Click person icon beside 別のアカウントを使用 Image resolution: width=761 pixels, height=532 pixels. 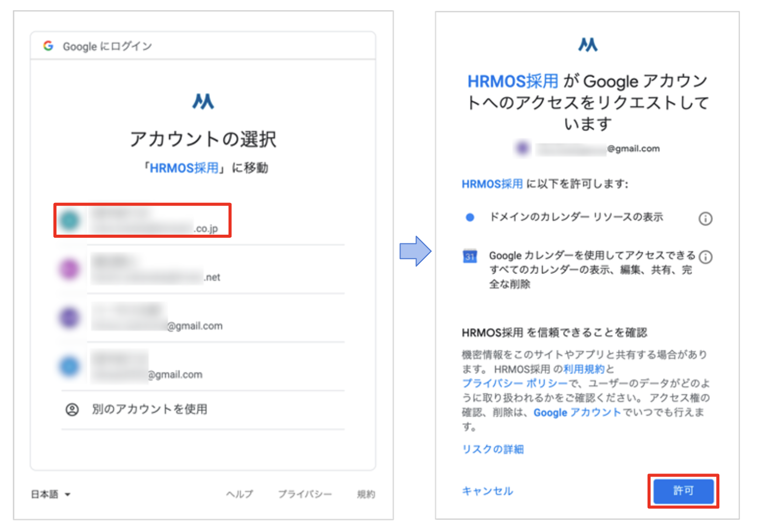72,410
